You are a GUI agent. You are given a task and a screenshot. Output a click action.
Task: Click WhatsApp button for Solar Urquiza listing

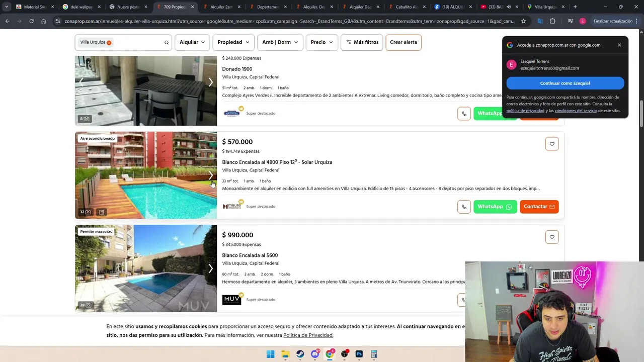(x=495, y=207)
